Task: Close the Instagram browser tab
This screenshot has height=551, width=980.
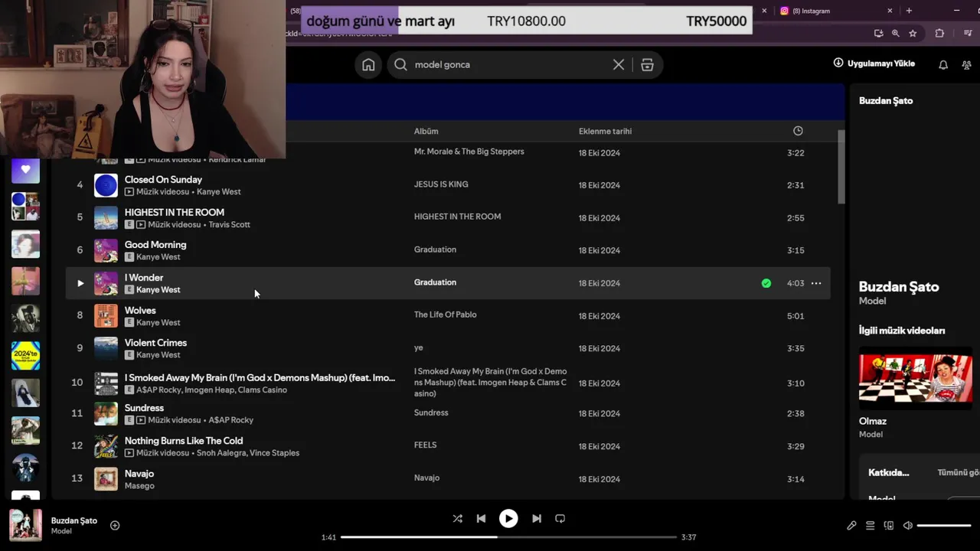Action: coord(890,11)
